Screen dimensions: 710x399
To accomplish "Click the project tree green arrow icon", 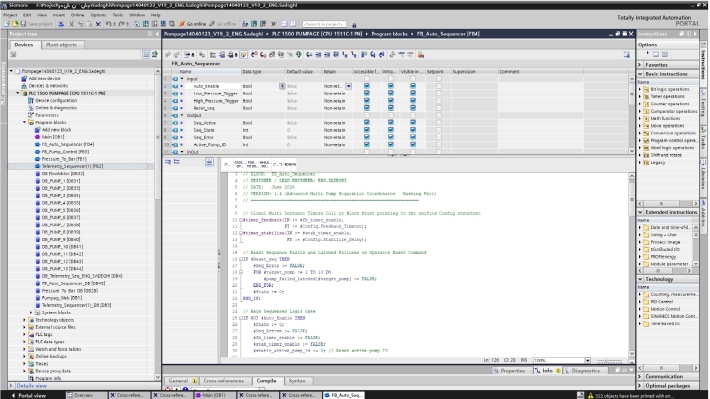I will [x=154, y=54].
